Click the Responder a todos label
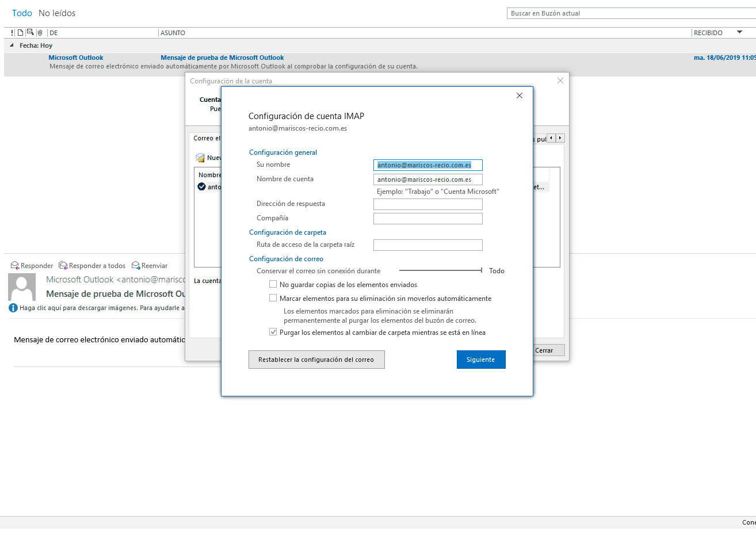 point(97,266)
